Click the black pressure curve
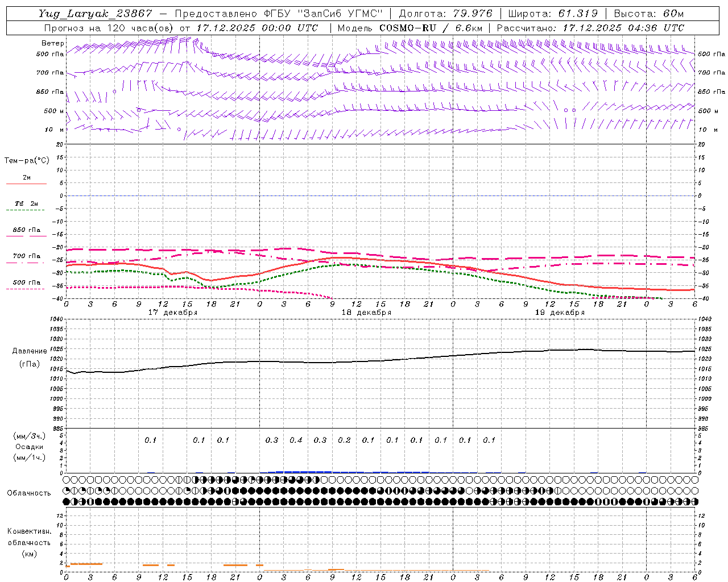The image size is (728, 582). click(380, 361)
